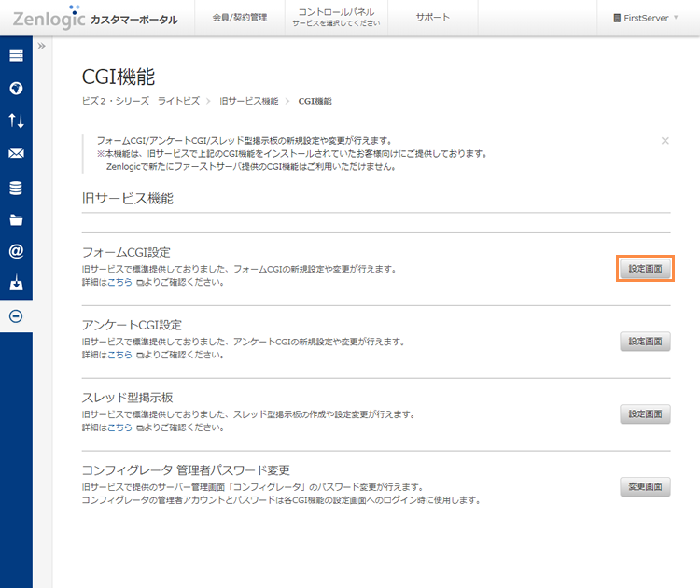Click the globe icon in the sidebar

coord(16,89)
